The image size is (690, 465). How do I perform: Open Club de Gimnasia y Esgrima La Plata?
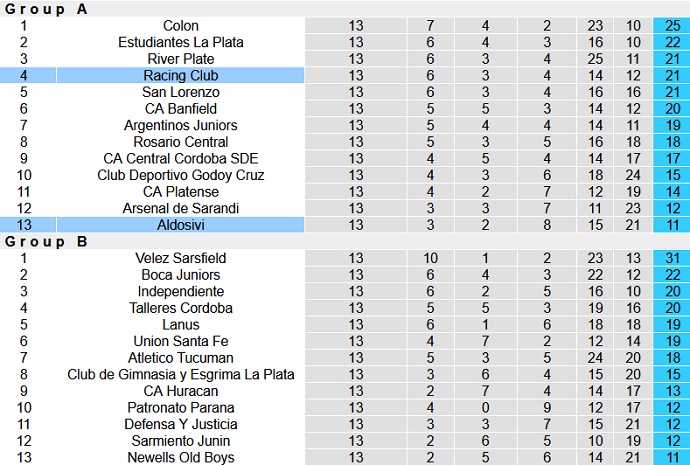click(x=180, y=375)
